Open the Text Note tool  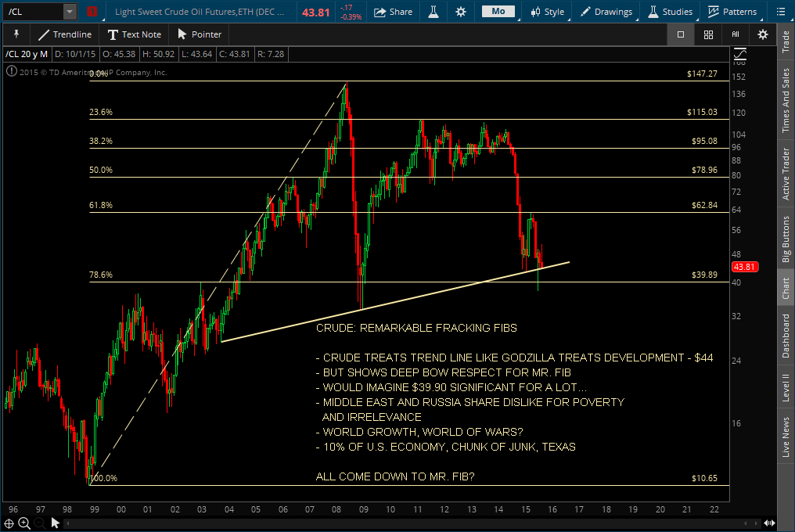coord(134,34)
